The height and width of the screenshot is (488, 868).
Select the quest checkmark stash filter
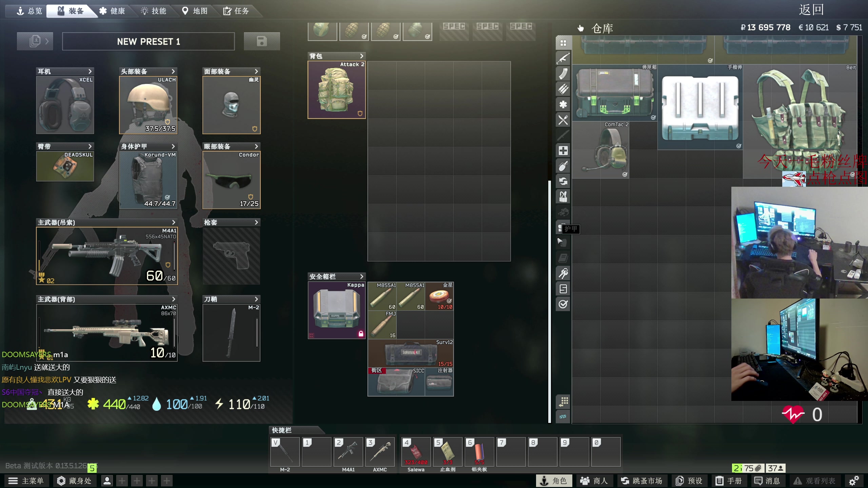click(x=563, y=304)
